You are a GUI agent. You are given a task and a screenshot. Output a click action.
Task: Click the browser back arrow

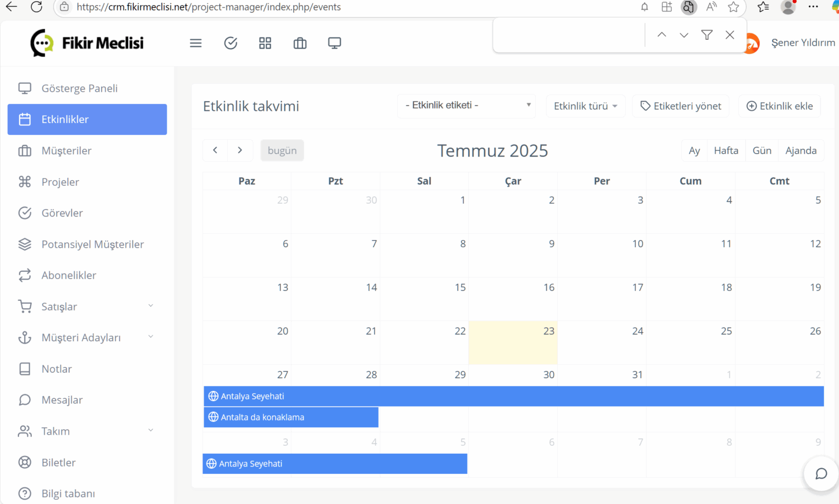(x=11, y=7)
